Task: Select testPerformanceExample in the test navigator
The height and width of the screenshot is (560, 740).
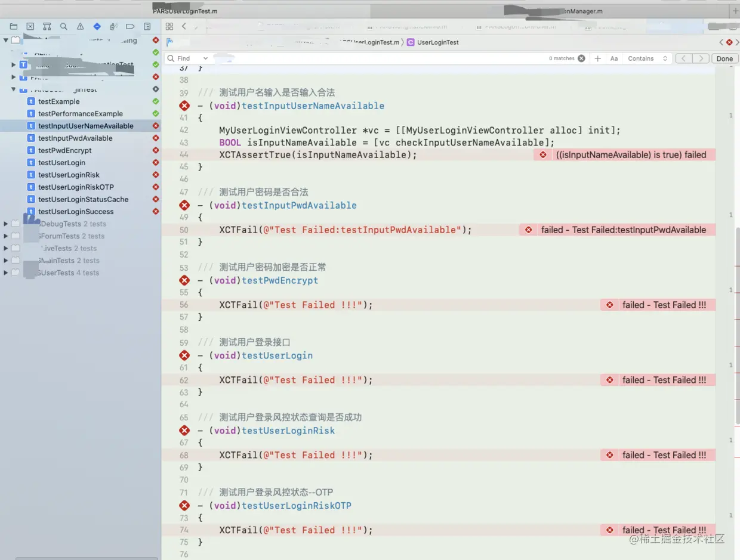Action: pos(81,113)
